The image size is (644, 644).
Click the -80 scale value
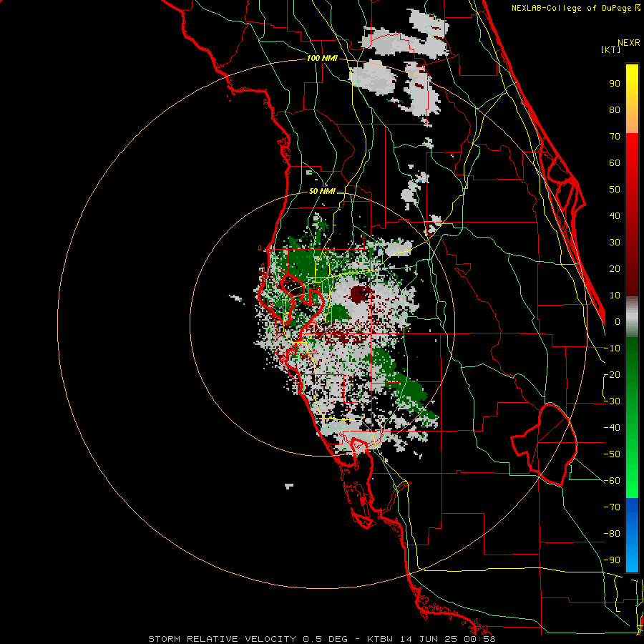click(x=612, y=534)
